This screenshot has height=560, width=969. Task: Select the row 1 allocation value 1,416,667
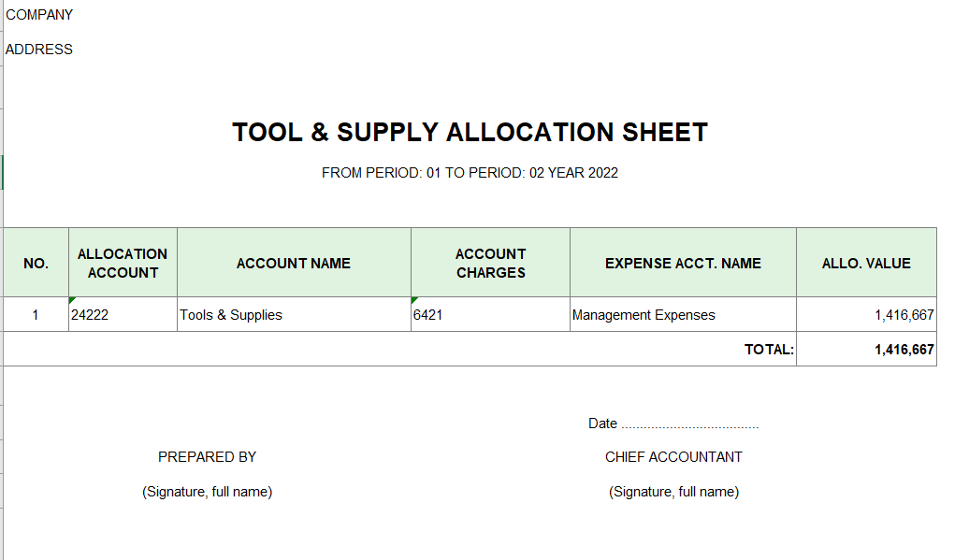click(866, 315)
